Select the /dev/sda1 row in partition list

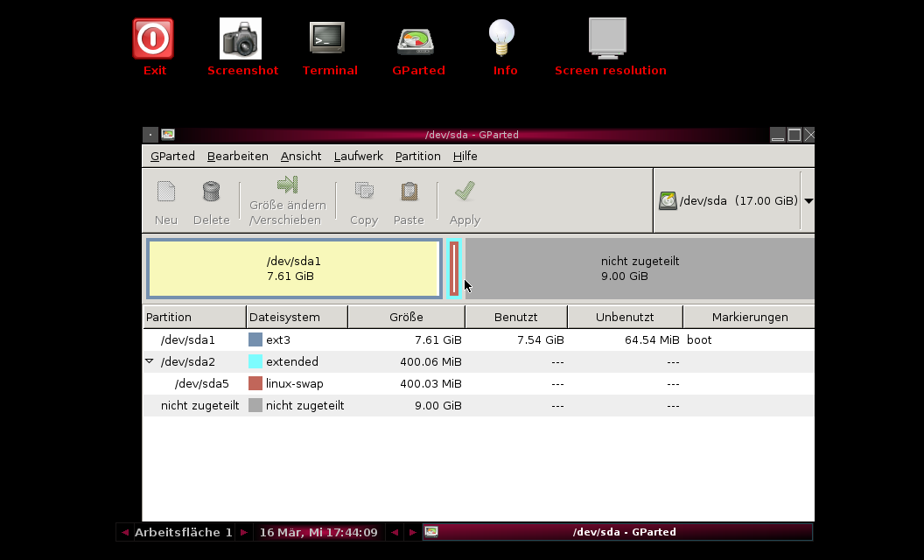point(478,339)
